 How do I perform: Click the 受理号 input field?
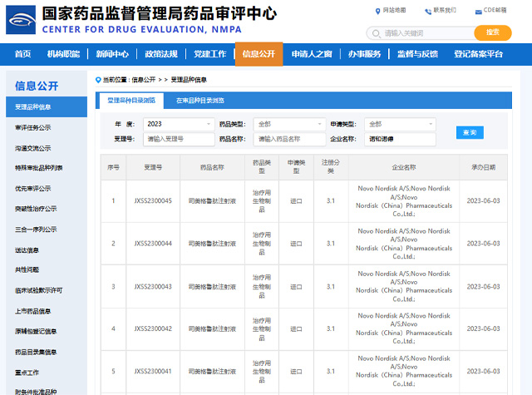[178, 139]
